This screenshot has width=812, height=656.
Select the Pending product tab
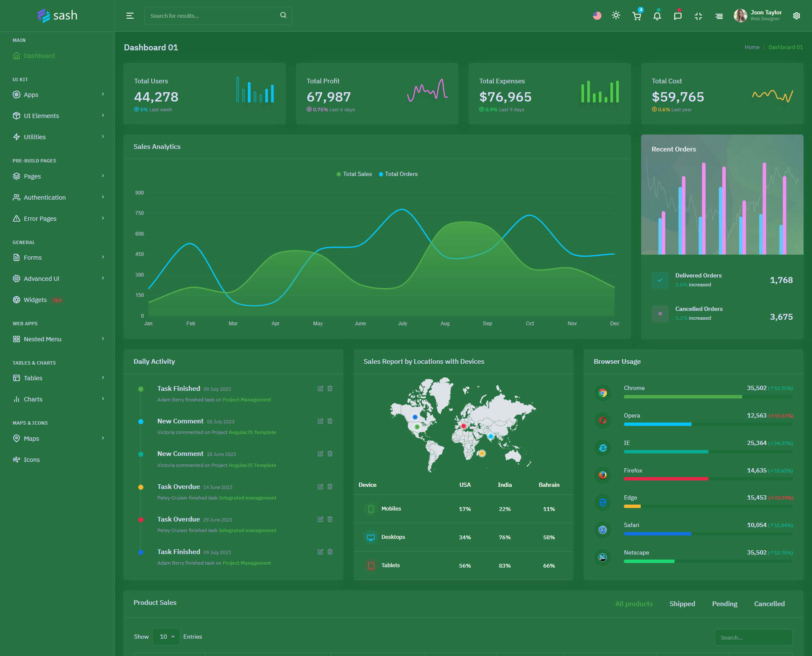tap(724, 604)
